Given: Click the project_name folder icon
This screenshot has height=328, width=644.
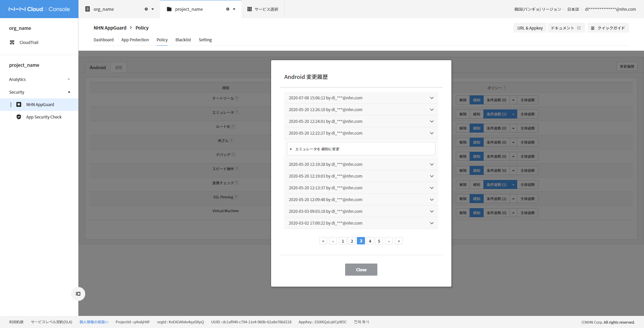Looking at the screenshot, I should coord(169,9).
